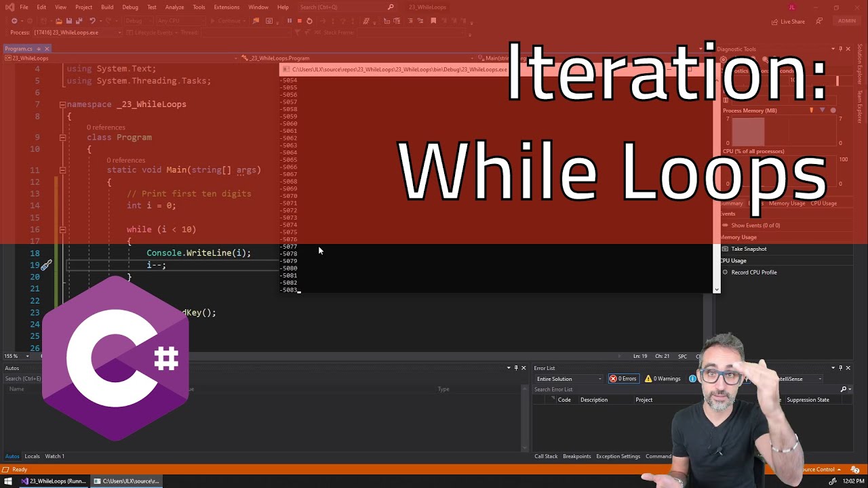Collapse the class Program block
This screenshot has width=868, height=488.
62,138
